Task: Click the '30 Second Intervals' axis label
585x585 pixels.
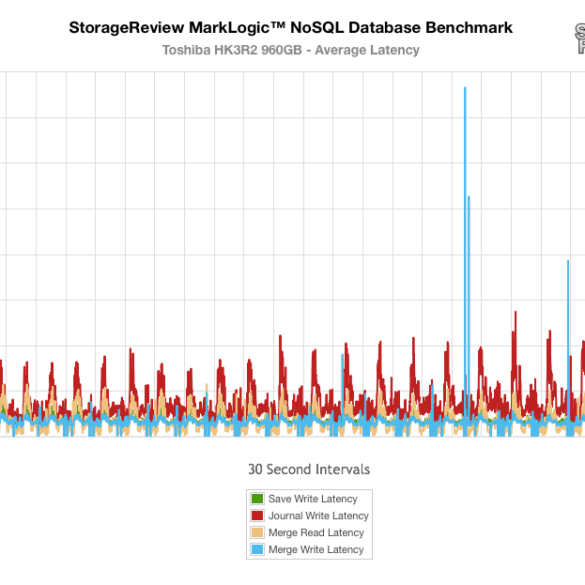Action: click(309, 469)
